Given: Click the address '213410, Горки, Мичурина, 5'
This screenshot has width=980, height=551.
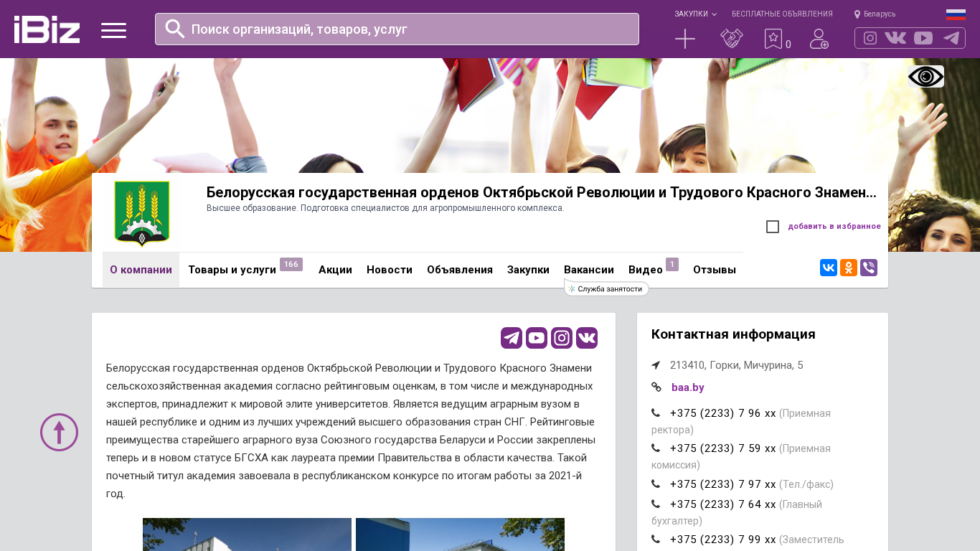Looking at the screenshot, I should click(737, 365).
